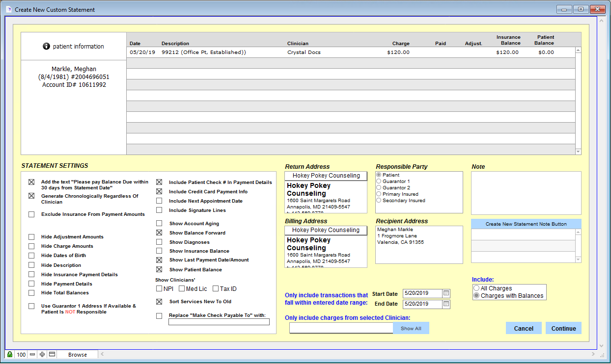Click the green lock icon in status bar
This screenshot has height=364, width=611.
coord(10,355)
